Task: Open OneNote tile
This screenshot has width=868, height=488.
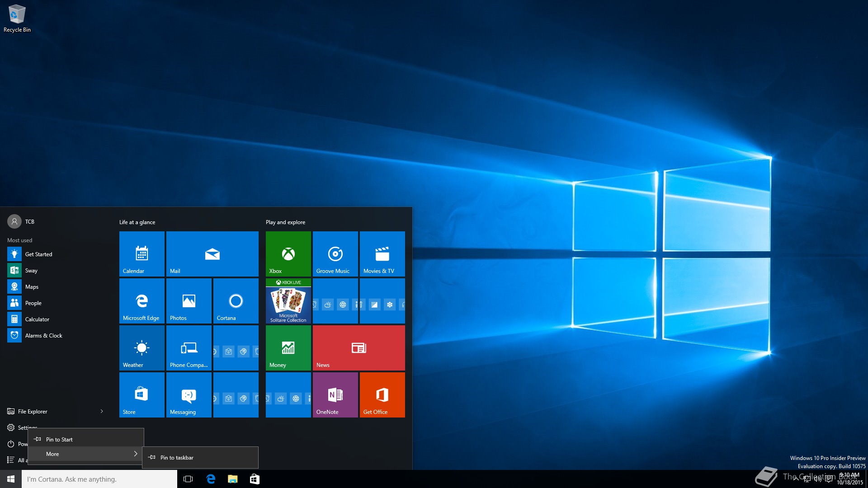Action: tap(335, 394)
